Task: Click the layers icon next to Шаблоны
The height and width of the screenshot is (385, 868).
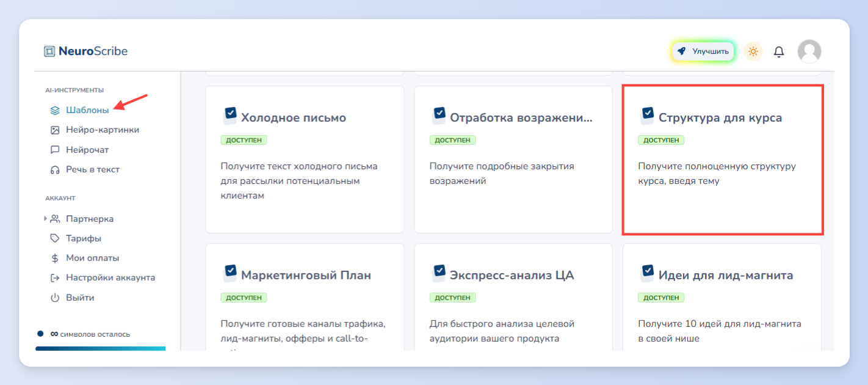Action: point(55,111)
